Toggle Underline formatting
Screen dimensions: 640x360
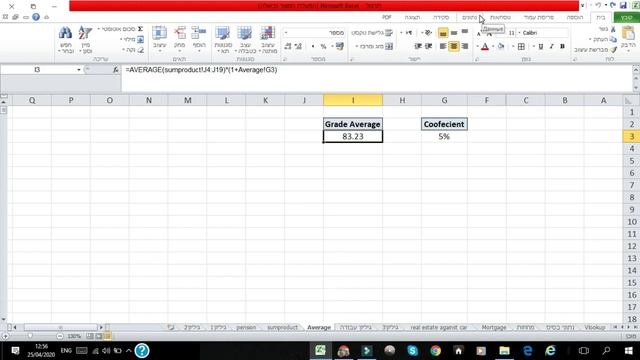[541, 47]
